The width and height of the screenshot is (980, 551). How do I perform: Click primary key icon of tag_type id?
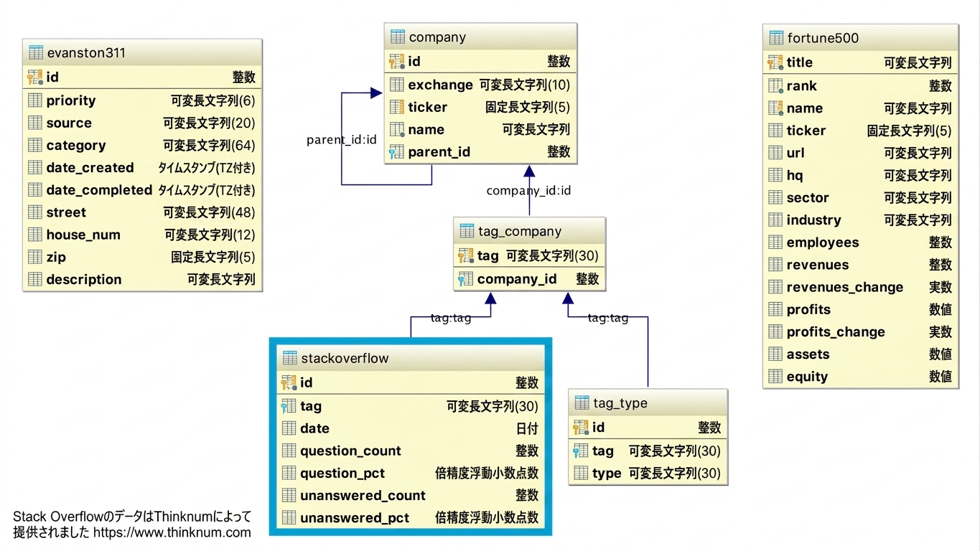click(581, 428)
